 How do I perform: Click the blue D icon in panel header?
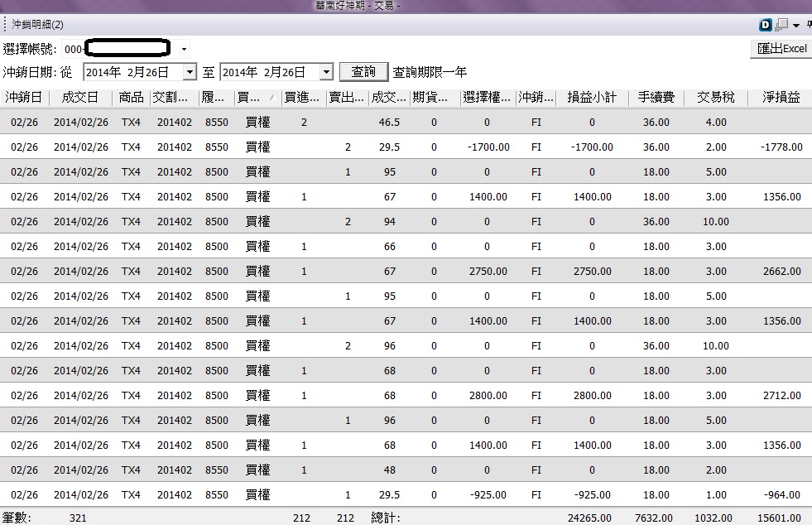point(766,24)
